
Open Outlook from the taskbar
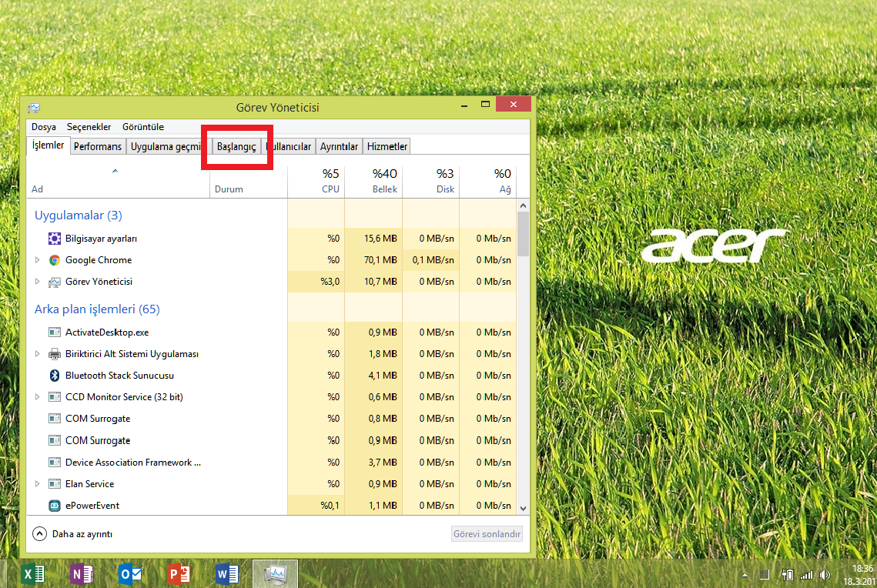(130, 574)
